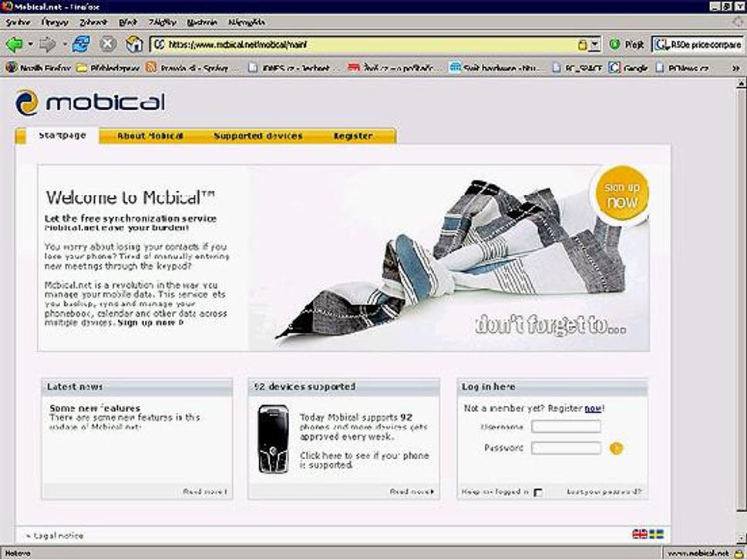Viewport: 747px width, 560px height.
Task: Click the knotted scarf banner image
Action: 449,258
